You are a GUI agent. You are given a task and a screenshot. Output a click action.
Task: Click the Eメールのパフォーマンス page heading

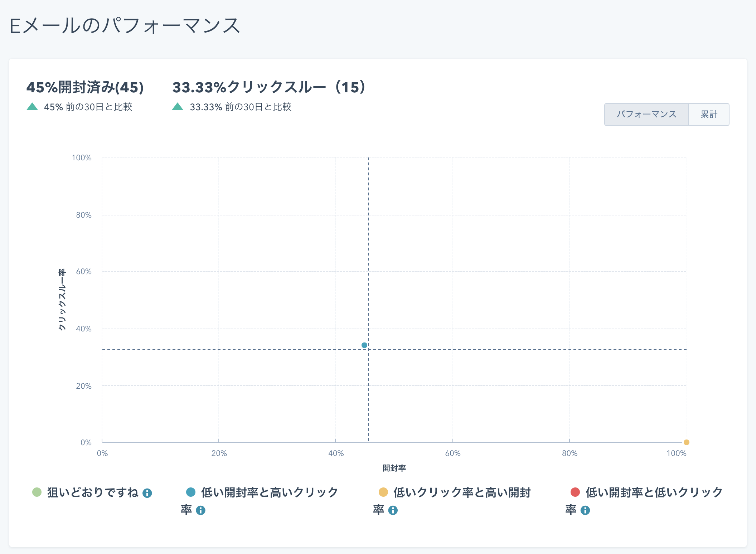click(x=125, y=26)
